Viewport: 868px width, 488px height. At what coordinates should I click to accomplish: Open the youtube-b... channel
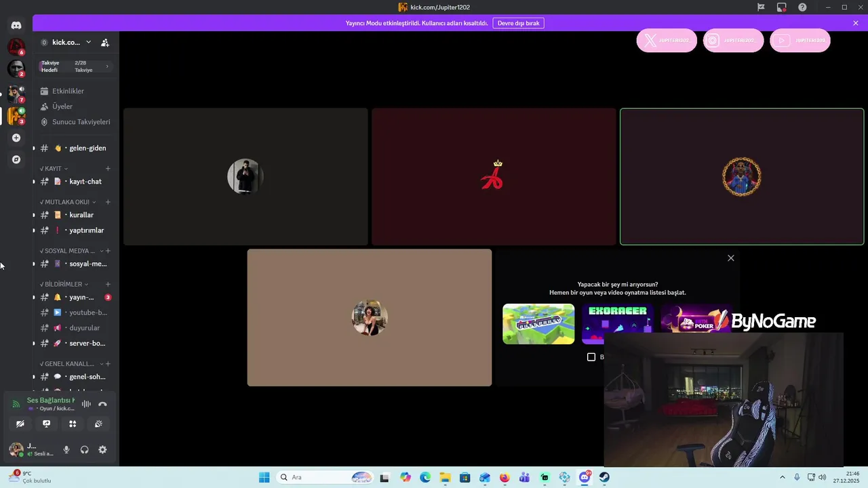(x=75, y=312)
